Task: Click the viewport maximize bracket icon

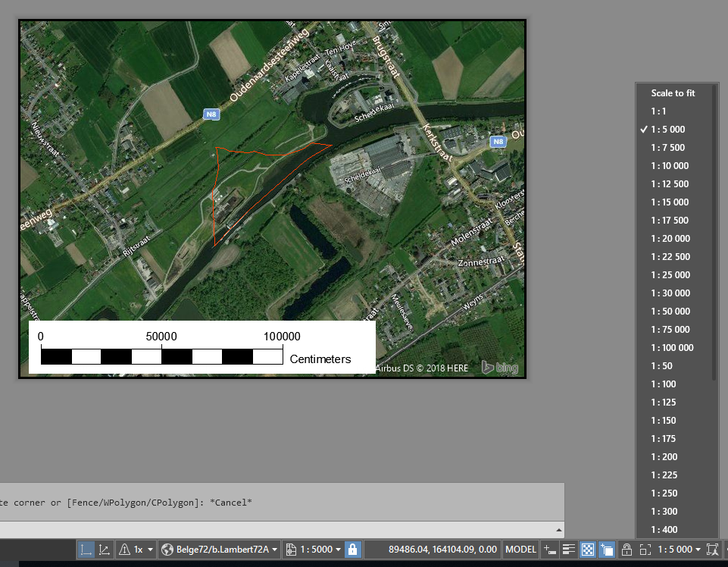Action: coord(646,549)
